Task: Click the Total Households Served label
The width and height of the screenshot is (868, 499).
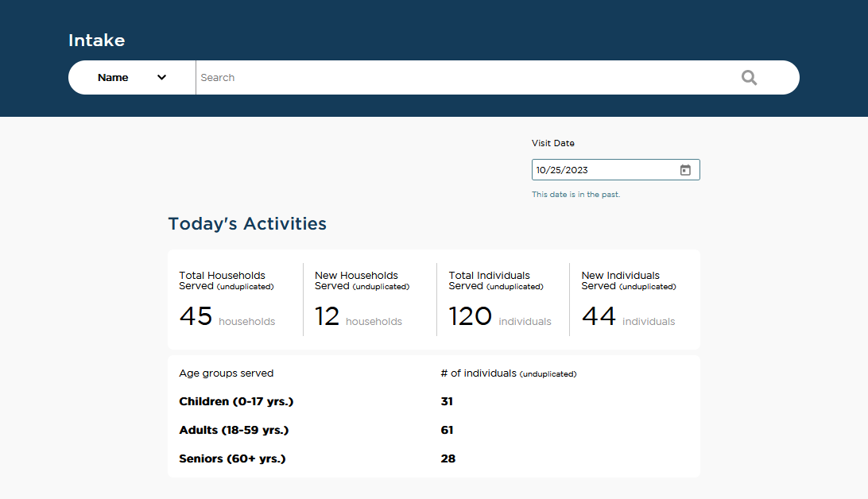Action: point(223,280)
